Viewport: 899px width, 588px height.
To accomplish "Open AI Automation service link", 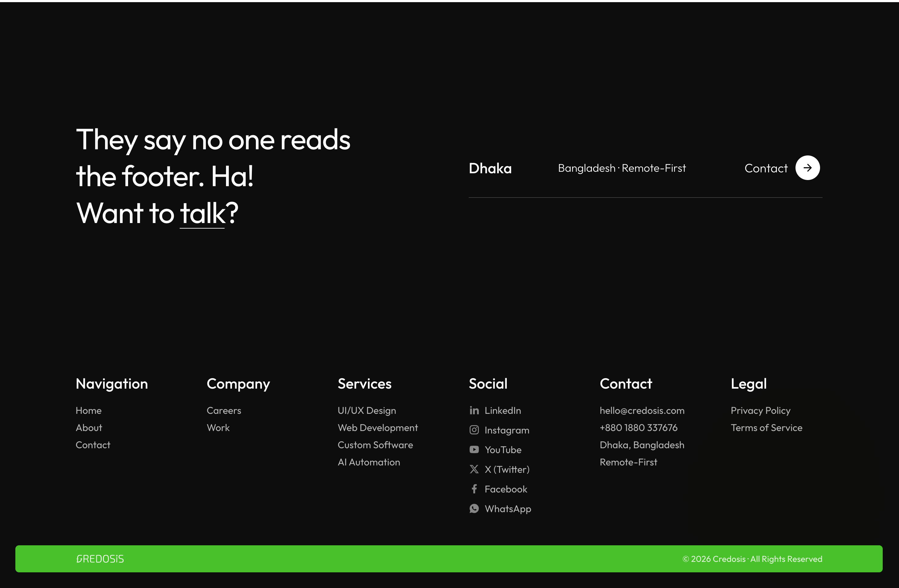I will click(369, 462).
